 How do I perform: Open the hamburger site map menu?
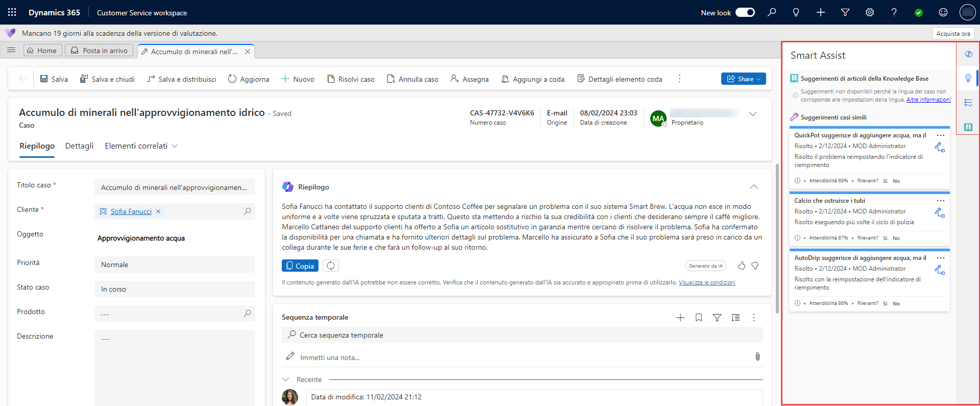(x=11, y=50)
